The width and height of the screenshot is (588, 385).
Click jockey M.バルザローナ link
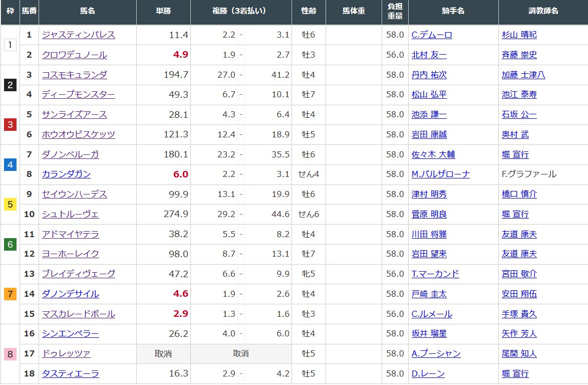(440, 174)
